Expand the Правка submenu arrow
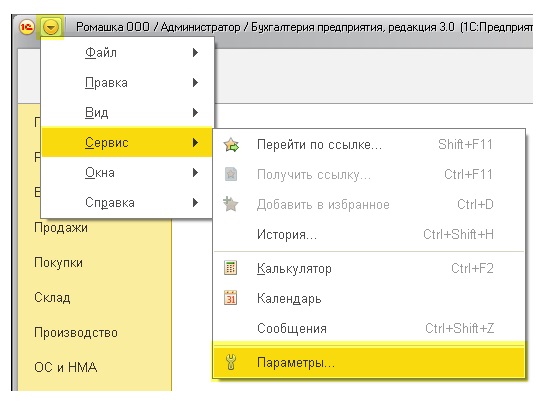The width and height of the screenshot is (554, 403). coord(195,83)
